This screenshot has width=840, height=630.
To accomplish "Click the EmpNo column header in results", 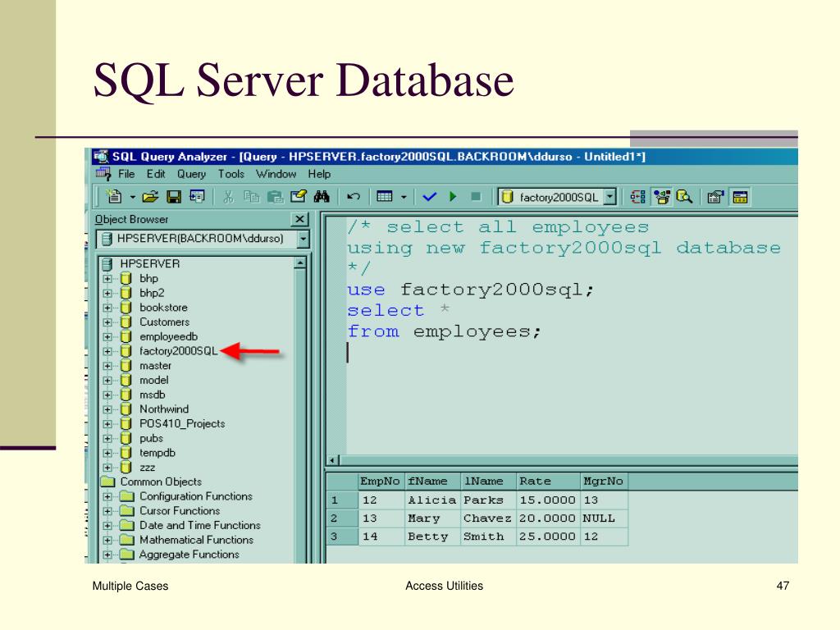I will click(x=380, y=481).
